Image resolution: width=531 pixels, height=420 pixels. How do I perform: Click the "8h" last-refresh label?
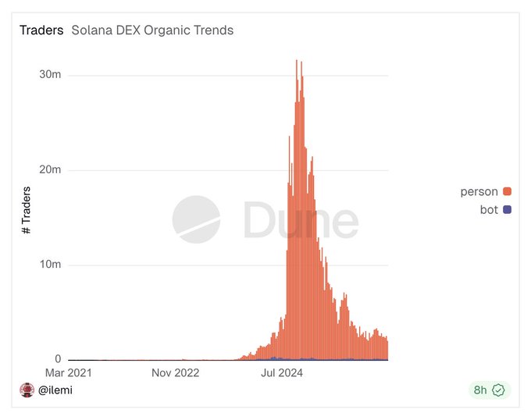479,390
